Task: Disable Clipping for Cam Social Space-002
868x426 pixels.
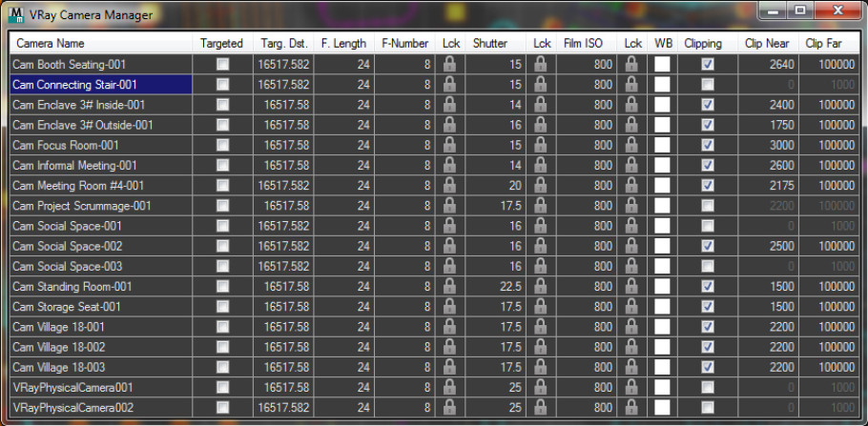Action: [708, 246]
